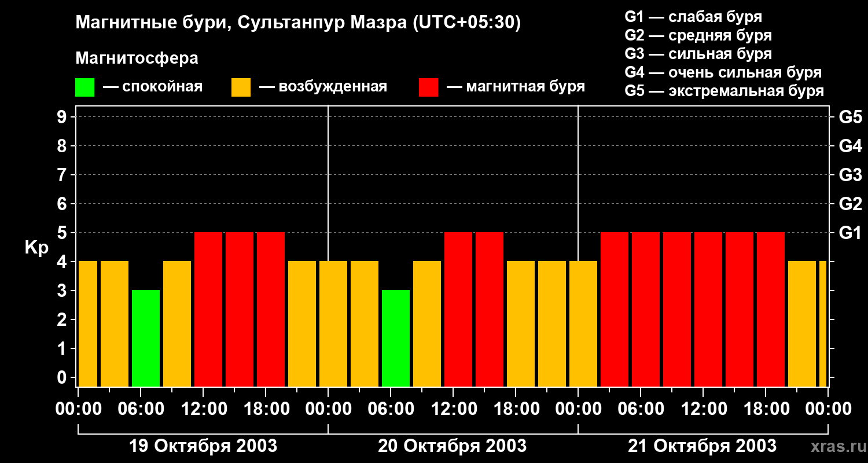Click the 06:00 time label for 19 October
The width and height of the screenshot is (868, 463).
141,409
